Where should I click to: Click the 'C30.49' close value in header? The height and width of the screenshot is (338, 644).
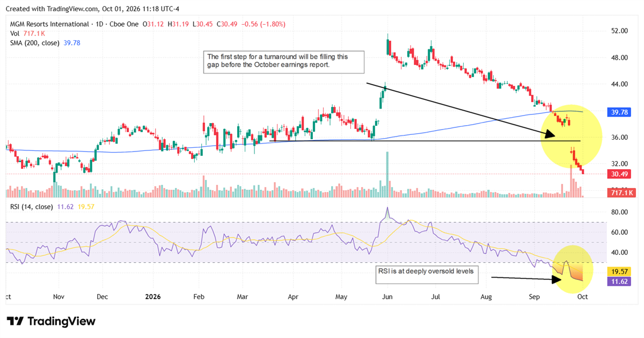[228, 24]
